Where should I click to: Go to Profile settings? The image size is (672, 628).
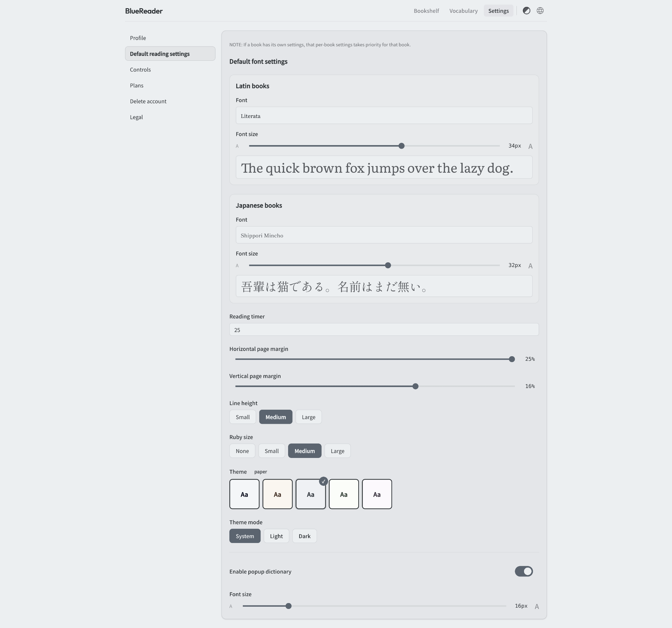tap(170, 38)
